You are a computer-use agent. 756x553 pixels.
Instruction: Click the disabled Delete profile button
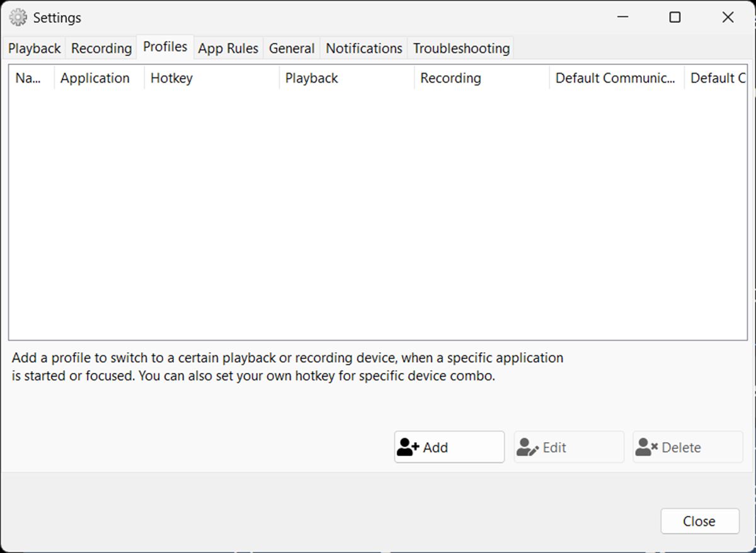point(688,447)
